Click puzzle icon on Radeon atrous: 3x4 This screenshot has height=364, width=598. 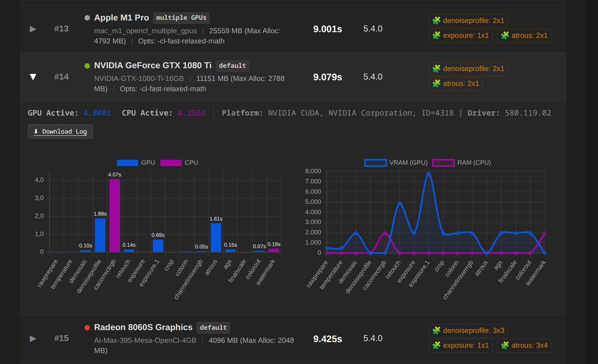(x=505, y=346)
